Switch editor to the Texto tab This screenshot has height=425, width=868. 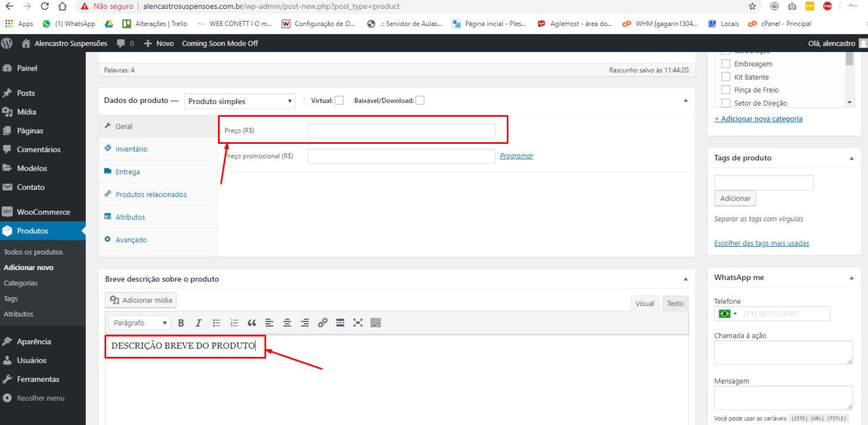(675, 304)
